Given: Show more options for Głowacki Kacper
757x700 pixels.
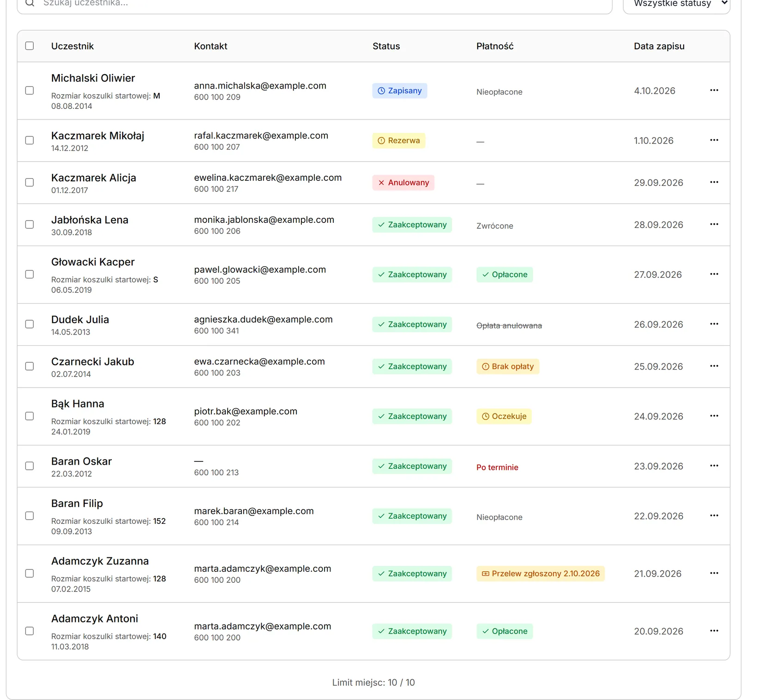Looking at the screenshot, I should click(714, 274).
